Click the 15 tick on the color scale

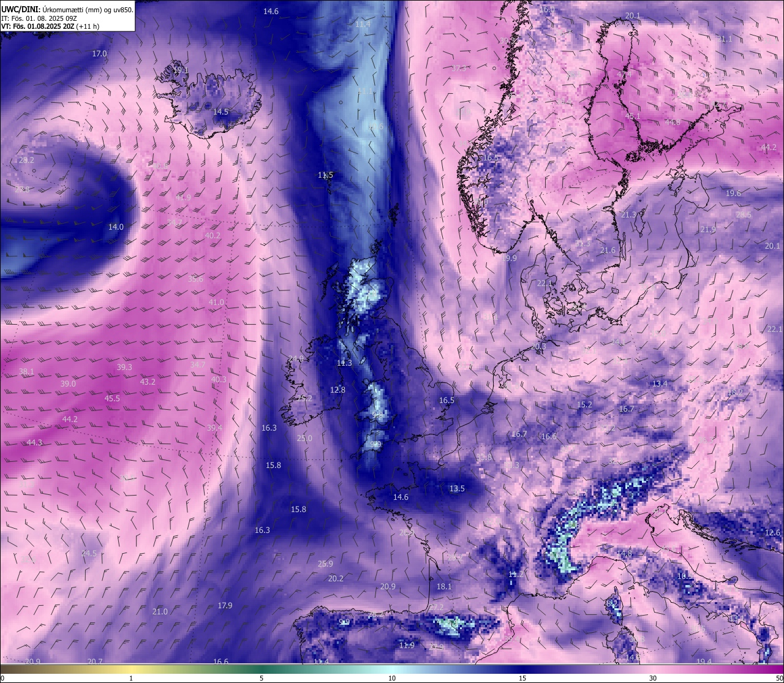click(x=522, y=678)
